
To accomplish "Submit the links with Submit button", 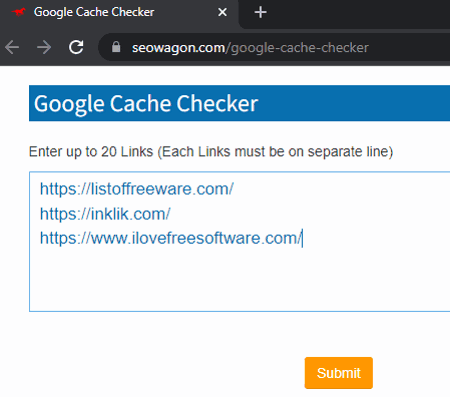I will tap(339, 373).
